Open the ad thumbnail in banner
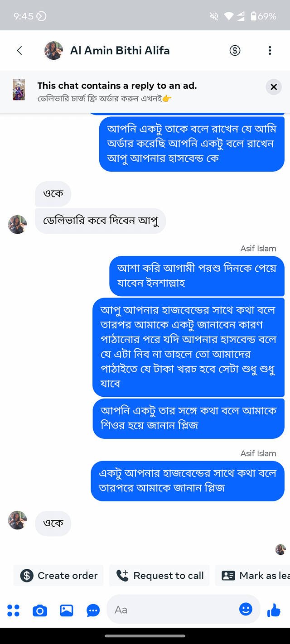 point(19,89)
